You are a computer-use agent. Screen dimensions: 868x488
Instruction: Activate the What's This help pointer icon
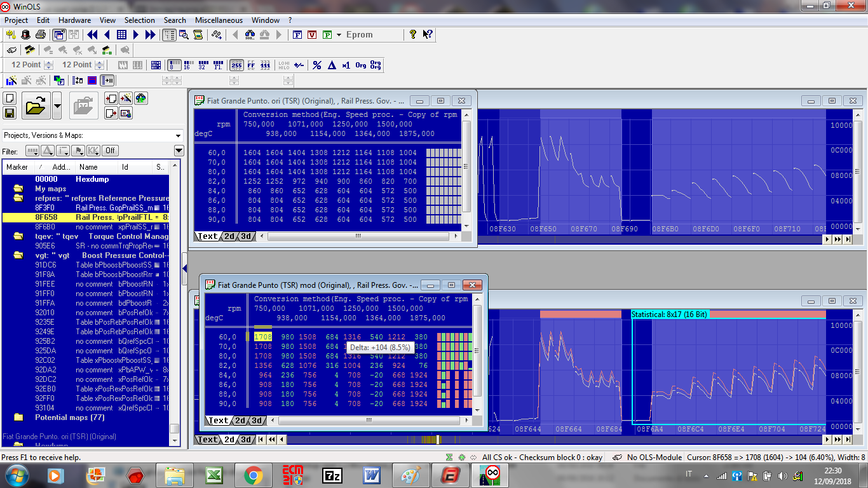(428, 34)
